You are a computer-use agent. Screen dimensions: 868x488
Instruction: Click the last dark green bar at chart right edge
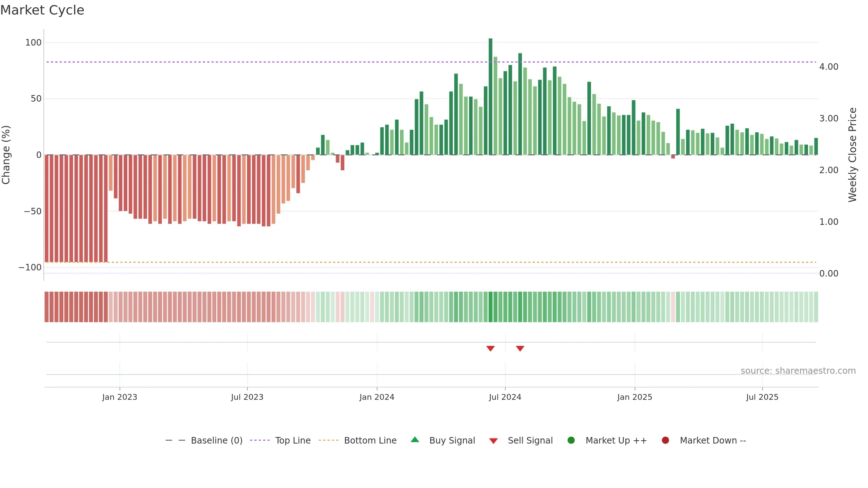(816, 146)
